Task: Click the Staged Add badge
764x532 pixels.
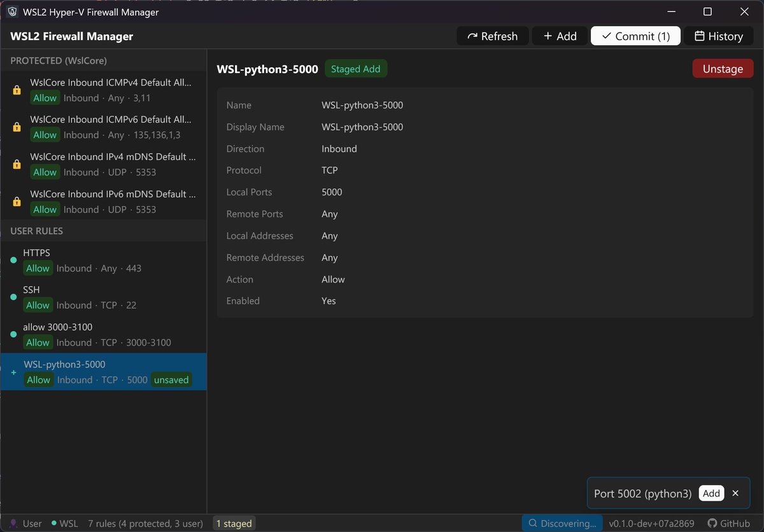Action: (x=356, y=69)
